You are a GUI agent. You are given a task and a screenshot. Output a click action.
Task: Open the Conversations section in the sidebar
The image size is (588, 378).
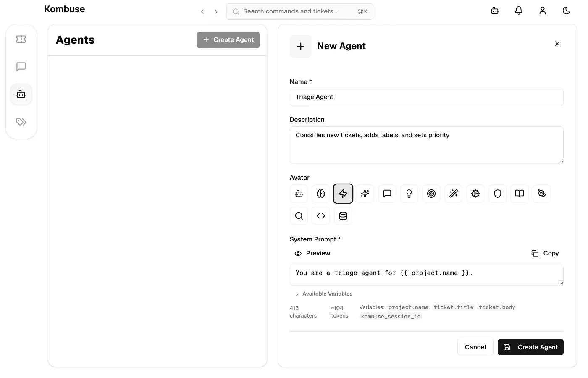pos(21,66)
